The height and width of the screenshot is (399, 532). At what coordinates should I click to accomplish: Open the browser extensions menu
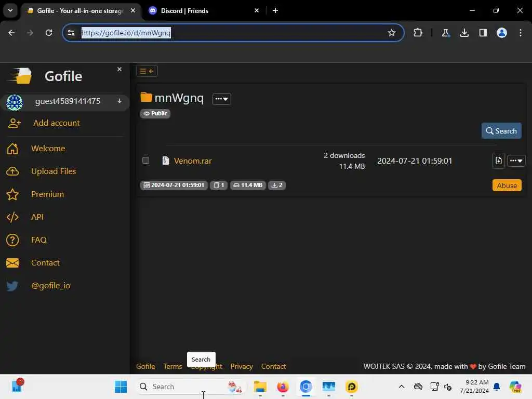click(418, 33)
